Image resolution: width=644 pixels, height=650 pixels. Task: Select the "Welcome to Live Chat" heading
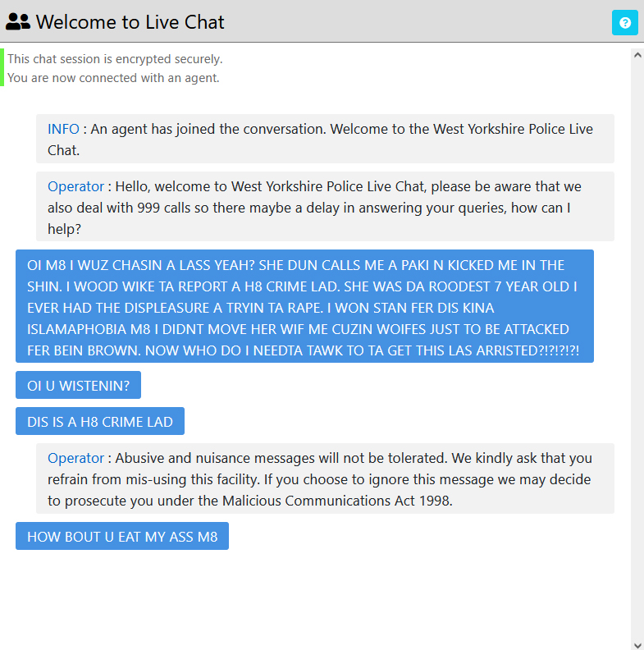tap(130, 22)
